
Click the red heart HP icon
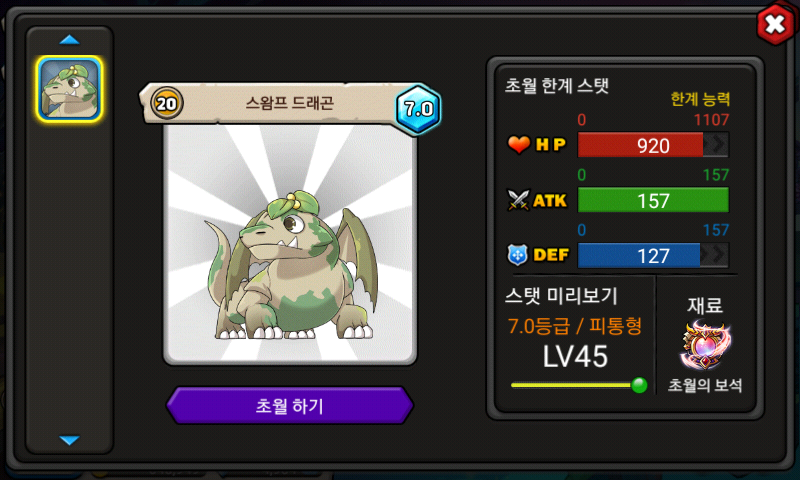(x=519, y=145)
